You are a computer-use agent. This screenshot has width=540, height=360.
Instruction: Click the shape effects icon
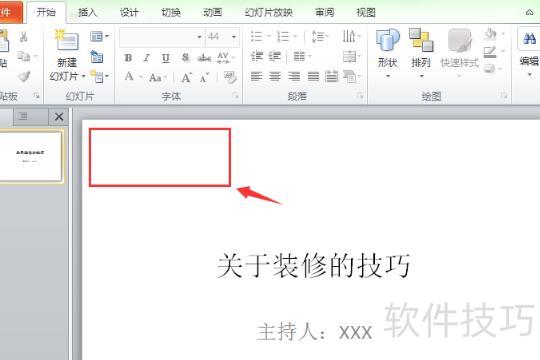(x=489, y=69)
